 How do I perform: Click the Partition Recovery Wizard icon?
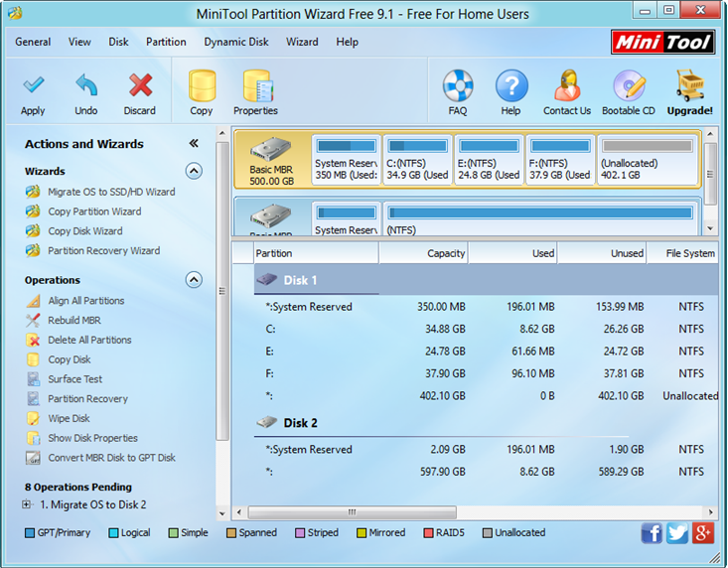coord(33,250)
